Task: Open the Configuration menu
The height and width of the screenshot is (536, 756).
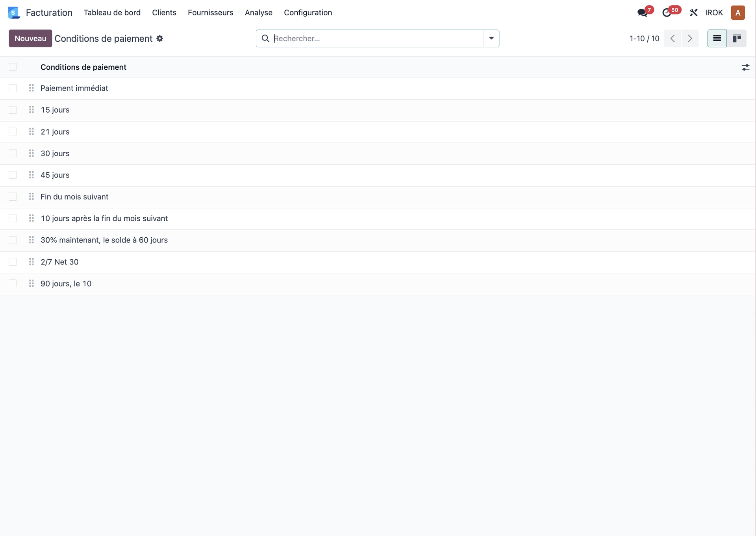Action: pyautogui.click(x=308, y=13)
